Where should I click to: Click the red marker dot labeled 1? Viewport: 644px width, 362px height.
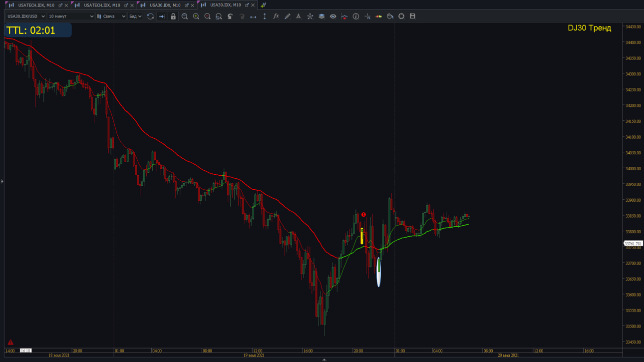pos(363,215)
